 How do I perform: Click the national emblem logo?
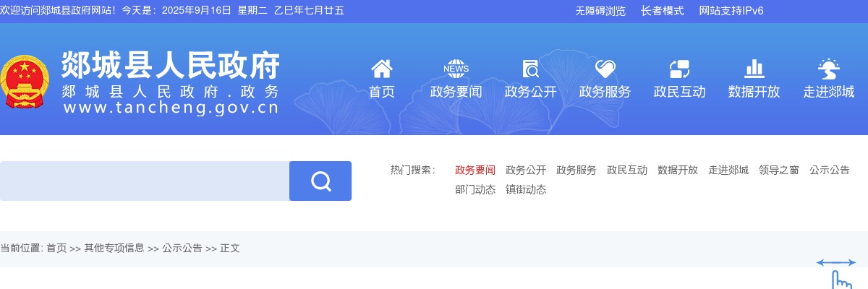point(24,83)
